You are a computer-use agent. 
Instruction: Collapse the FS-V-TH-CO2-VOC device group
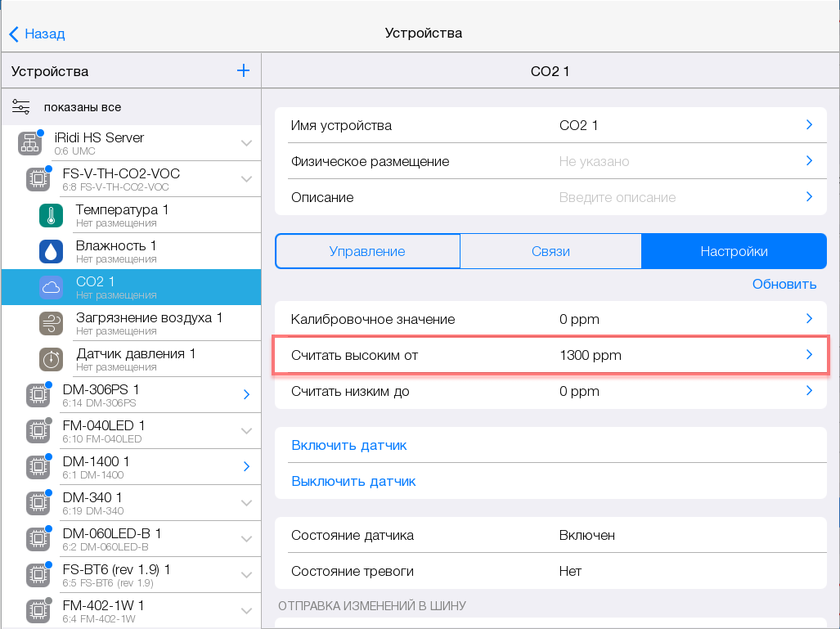pyautogui.click(x=246, y=180)
